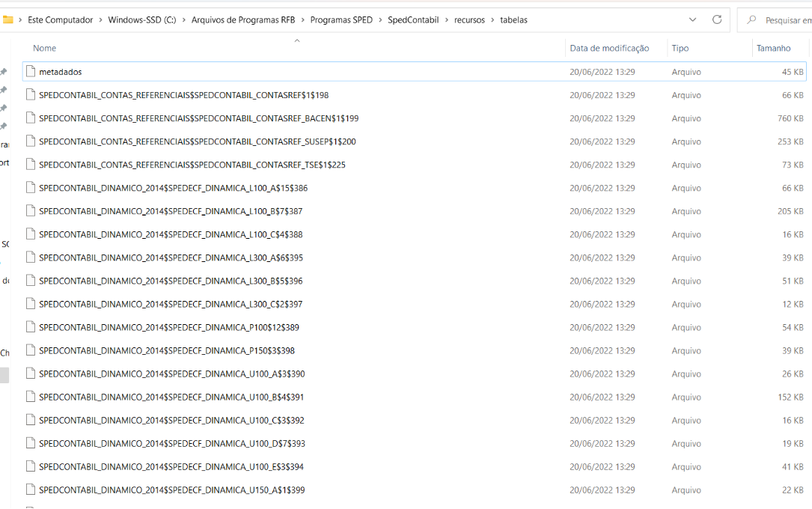Expand chevron after Programas SPED breadcrumb
The image size is (812, 509).
(x=380, y=20)
